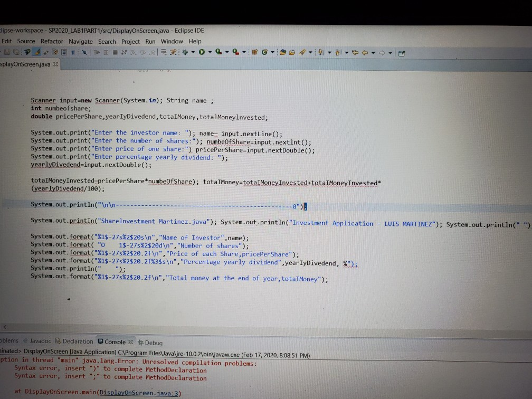Click the Coverage run icon
Screen dimensions: 532x399
click(218, 52)
